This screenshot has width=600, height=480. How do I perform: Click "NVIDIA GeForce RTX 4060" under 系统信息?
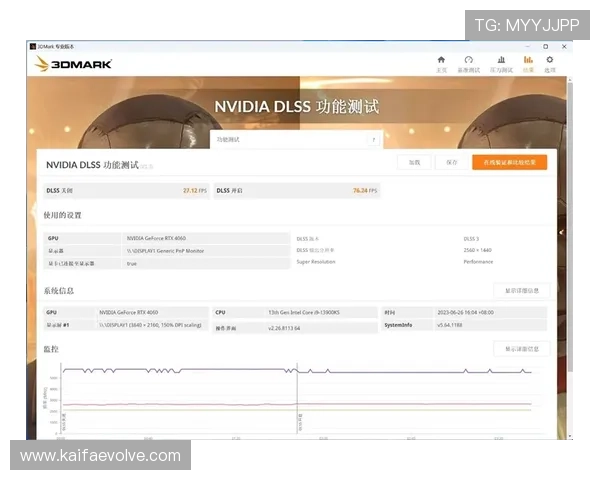tap(129, 313)
